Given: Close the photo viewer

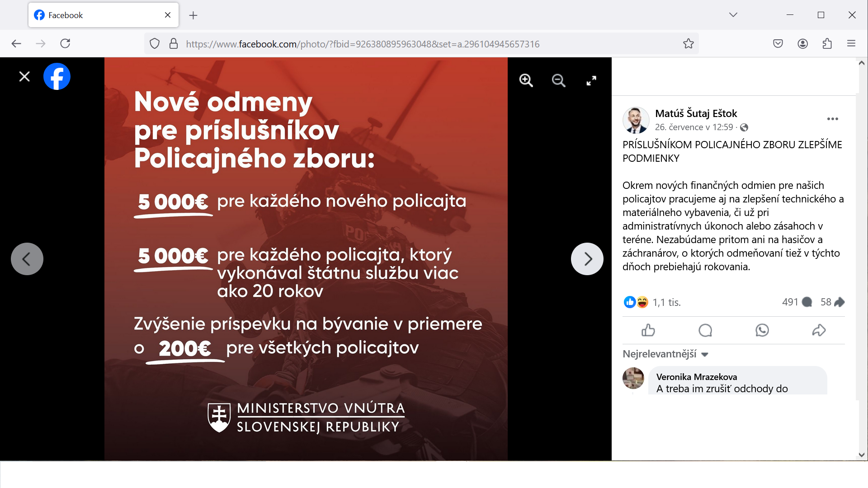Looking at the screenshot, I should click(x=24, y=76).
